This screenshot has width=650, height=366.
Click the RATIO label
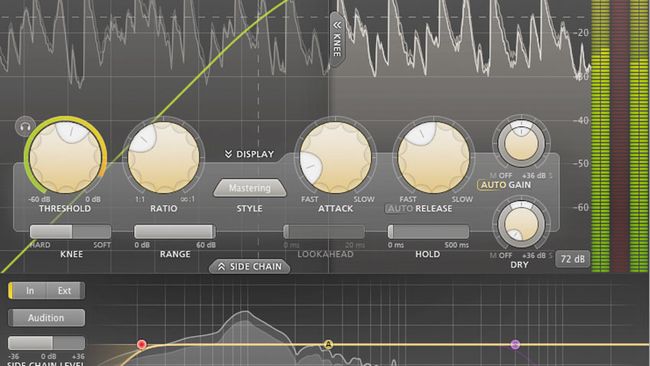[x=164, y=208]
